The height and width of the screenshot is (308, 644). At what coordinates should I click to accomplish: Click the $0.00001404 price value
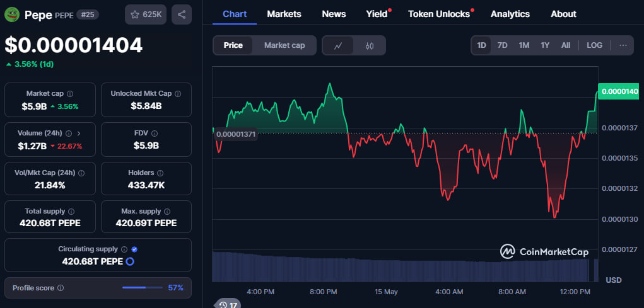(x=74, y=45)
